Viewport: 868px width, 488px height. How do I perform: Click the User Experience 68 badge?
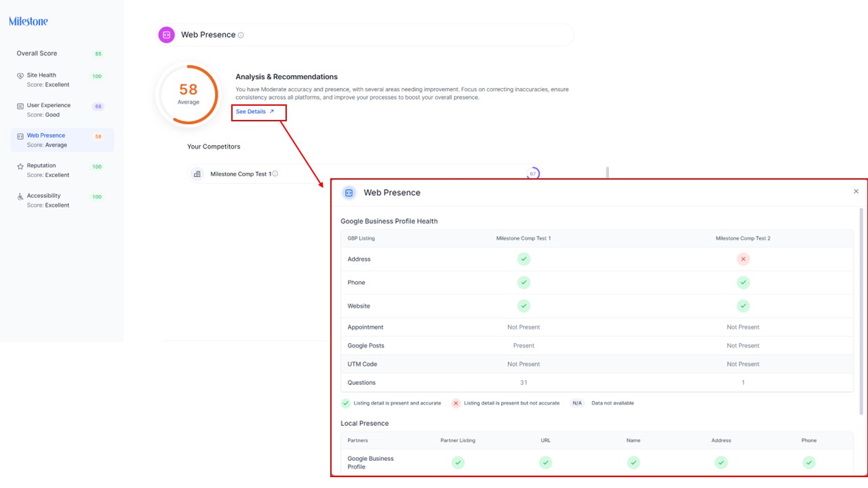[99, 106]
